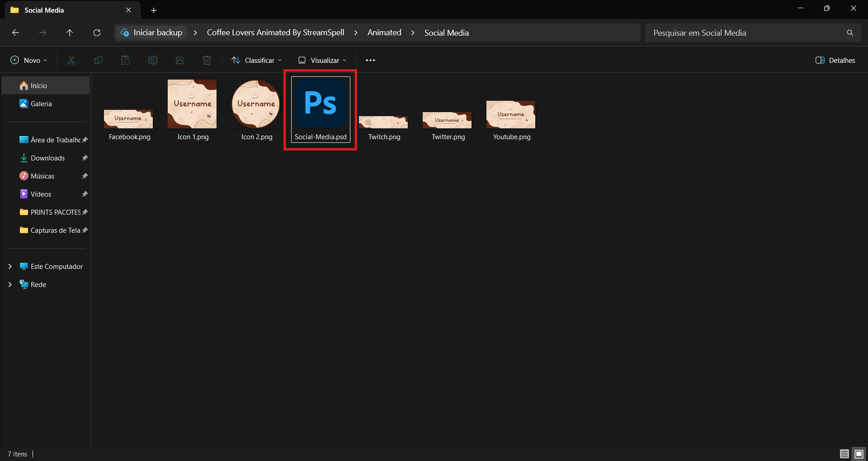Open PRINTS PACOTES folder in sidebar
The width and height of the screenshot is (868, 461).
click(46, 212)
